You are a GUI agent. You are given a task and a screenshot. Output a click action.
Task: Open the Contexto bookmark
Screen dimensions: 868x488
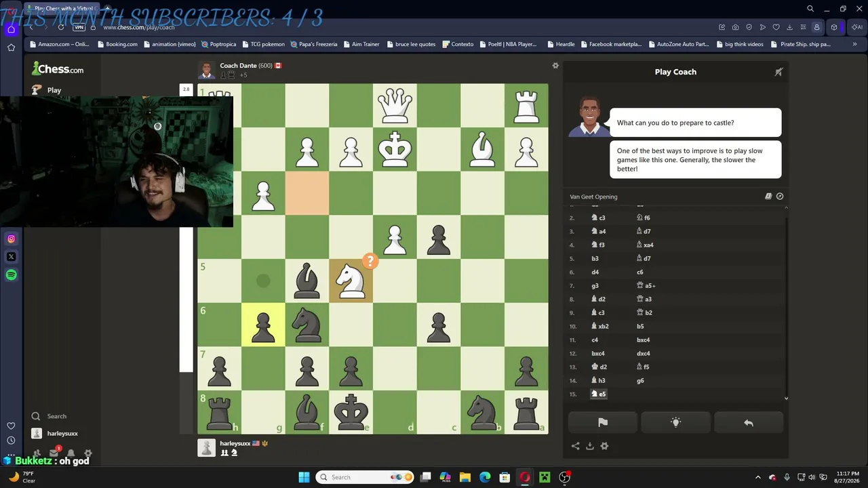(458, 44)
